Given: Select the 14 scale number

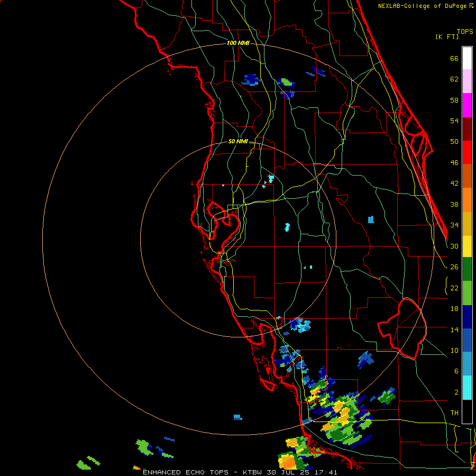Looking at the screenshot, I should (x=454, y=329).
